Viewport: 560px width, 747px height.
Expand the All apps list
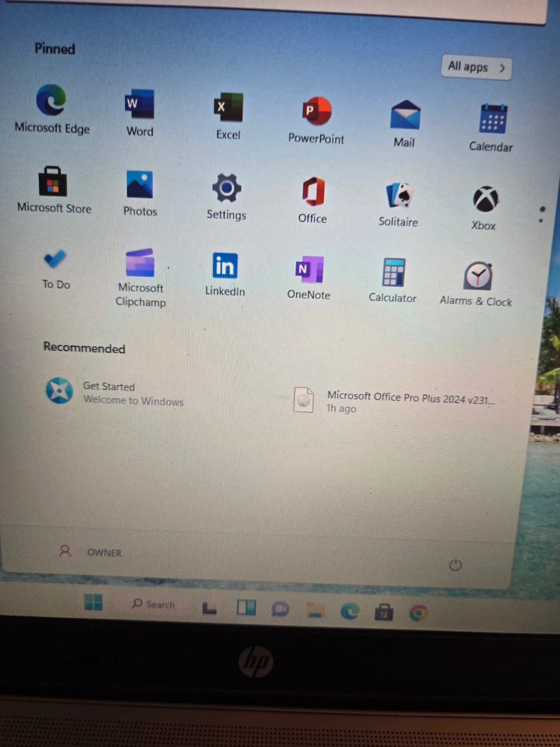[476, 67]
